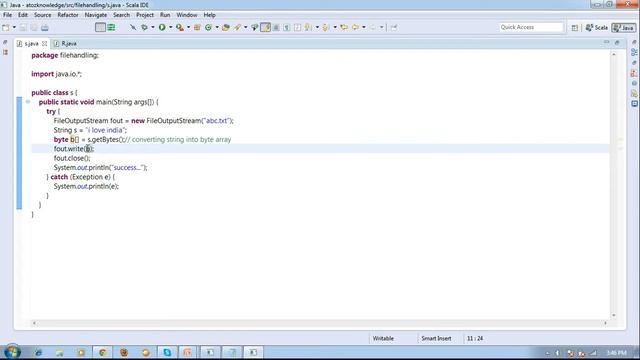Open the Next Annotation dropdown arrow
The width and height of the screenshot is (640, 360).
pos(317,27)
